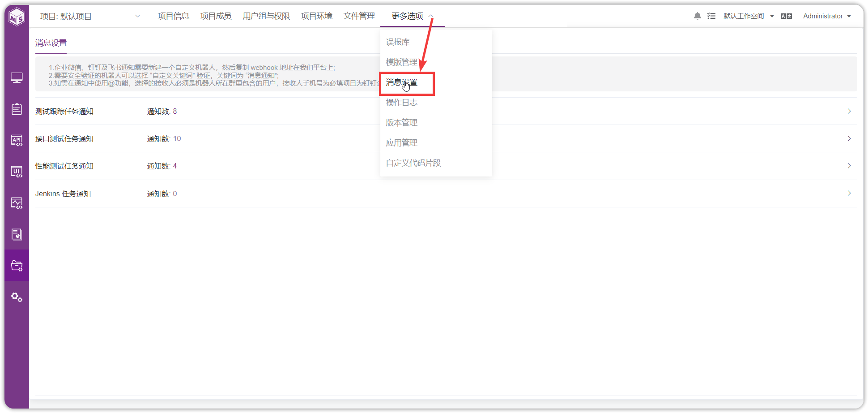Image resolution: width=868 pixels, height=413 pixels.
Task: Click the Jenkins 任务通知 row label
Action: [x=63, y=194]
